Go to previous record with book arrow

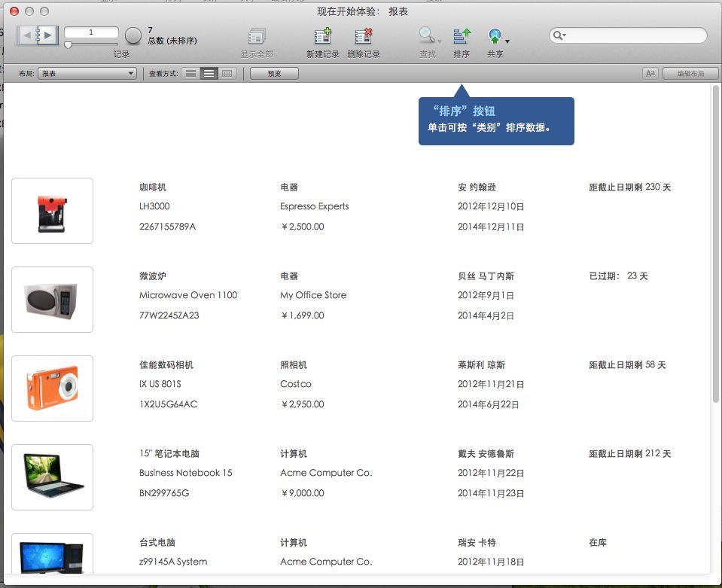26,35
